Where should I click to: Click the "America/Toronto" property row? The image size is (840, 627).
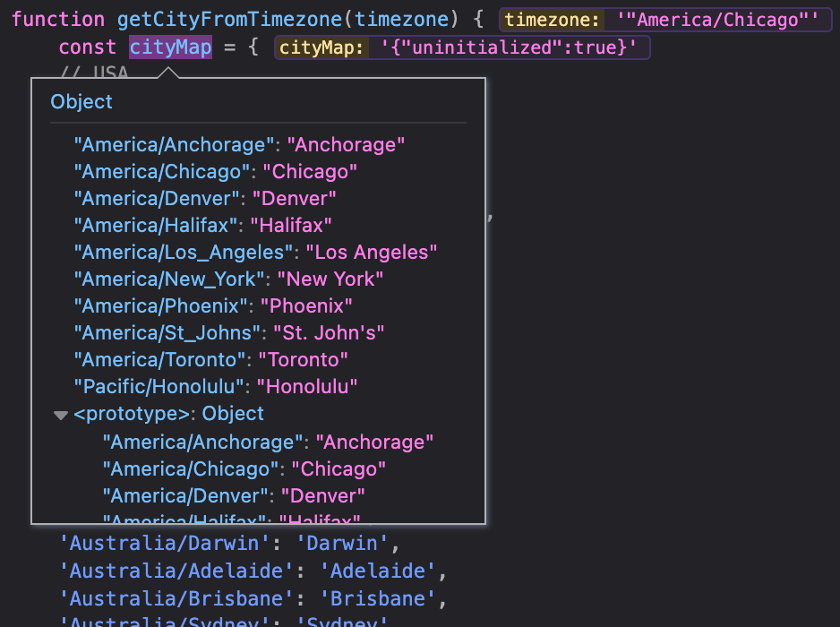pyautogui.click(x=210, y=359)
